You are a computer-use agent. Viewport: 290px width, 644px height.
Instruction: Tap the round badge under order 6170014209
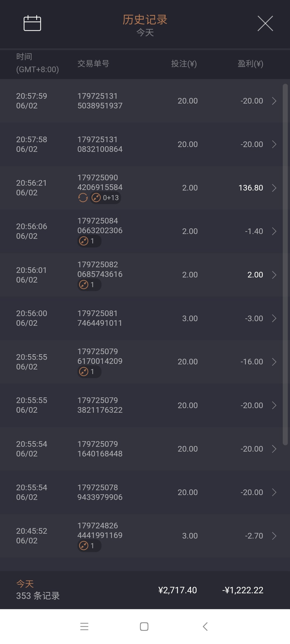(89, 372)
